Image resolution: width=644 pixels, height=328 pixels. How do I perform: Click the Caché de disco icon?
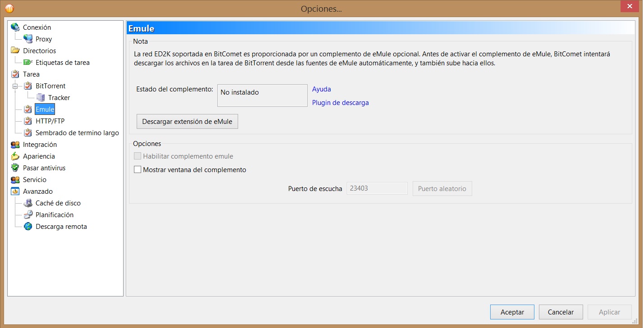pos(28,203)
